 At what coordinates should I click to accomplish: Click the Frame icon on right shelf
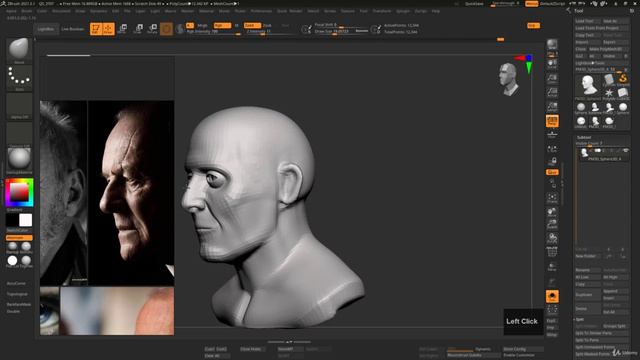click(552, 198)
